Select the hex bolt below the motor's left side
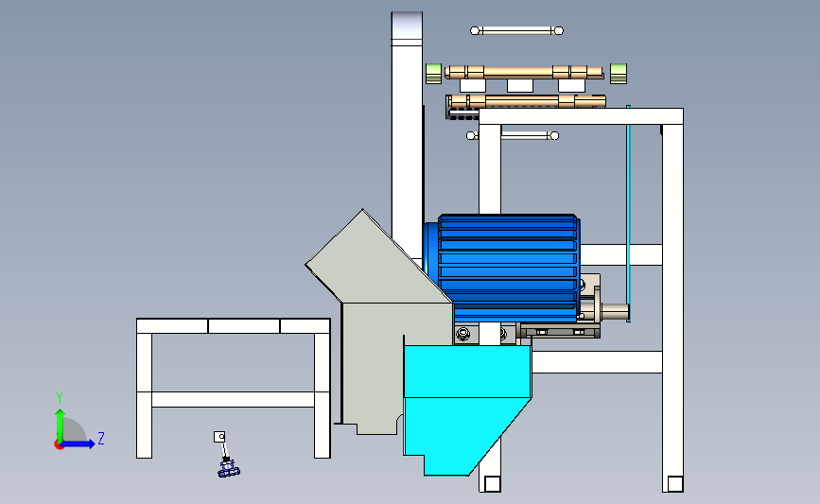The width and height of the screenshot is (820, 504). coord(463,334)
